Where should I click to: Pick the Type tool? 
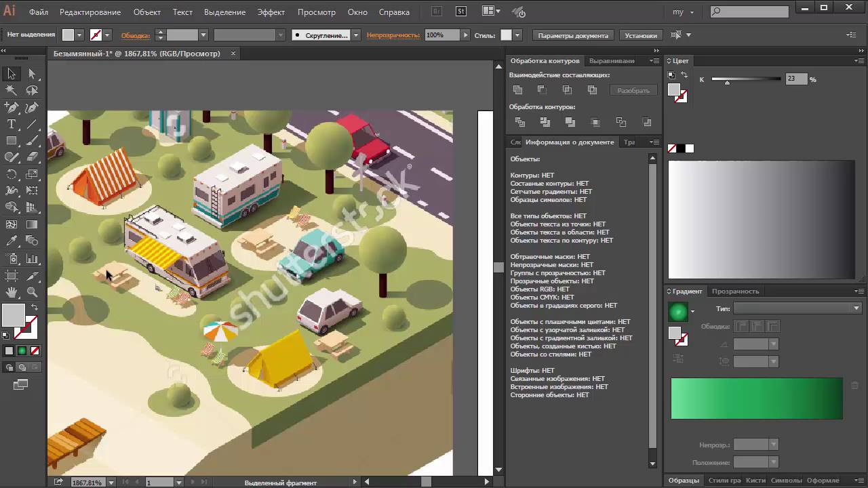pyautogui.click(x=12, y=124)
